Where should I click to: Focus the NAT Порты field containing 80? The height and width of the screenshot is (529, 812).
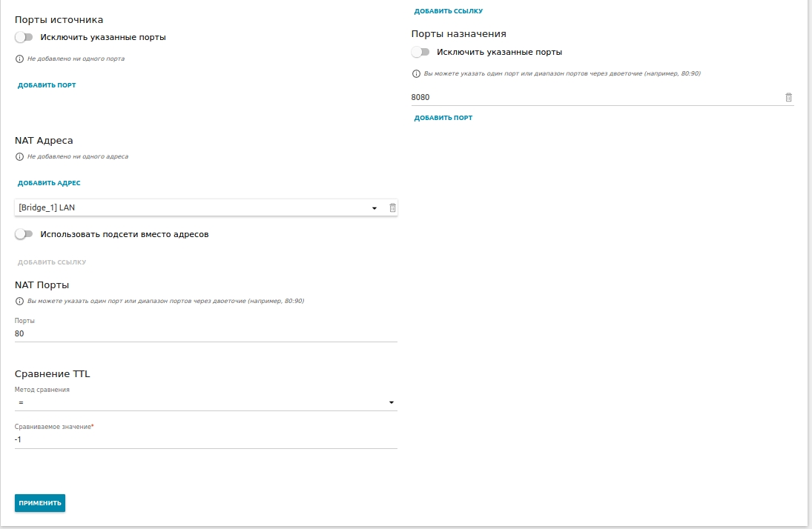pyautogui.click(x=205, y=334)
